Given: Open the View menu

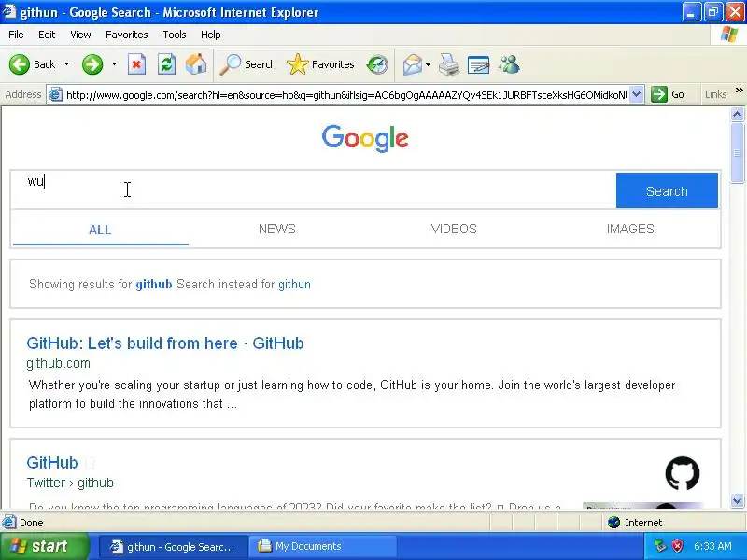Looking at the screenshot, I should (x=80, y=35).
